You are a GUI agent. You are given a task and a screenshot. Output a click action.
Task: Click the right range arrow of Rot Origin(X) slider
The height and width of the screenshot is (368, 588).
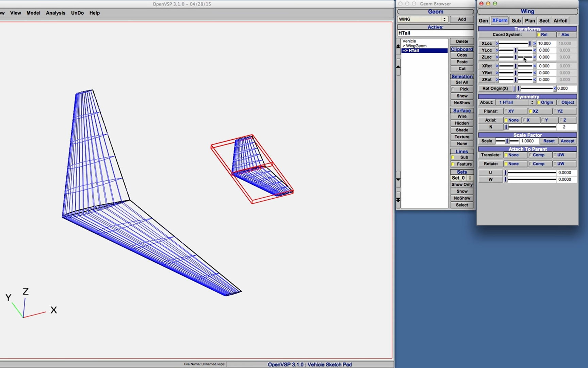pyautogui.click(x=555, y=89)
